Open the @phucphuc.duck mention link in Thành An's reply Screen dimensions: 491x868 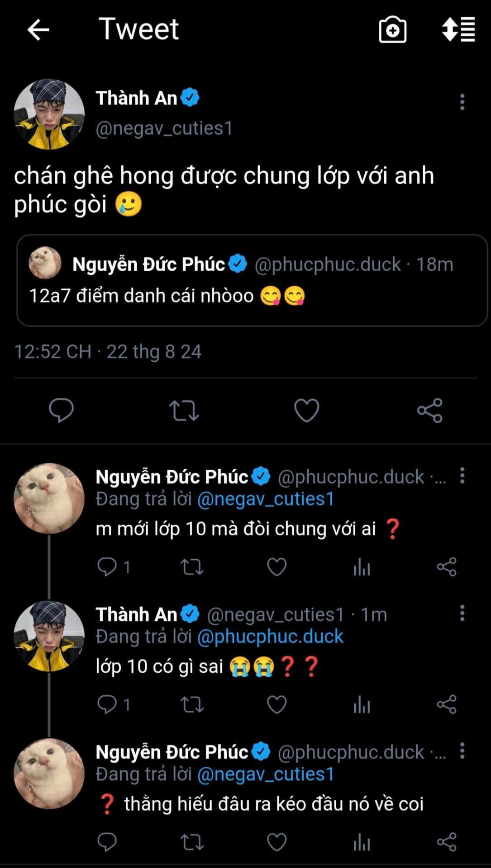pos(270,637)
